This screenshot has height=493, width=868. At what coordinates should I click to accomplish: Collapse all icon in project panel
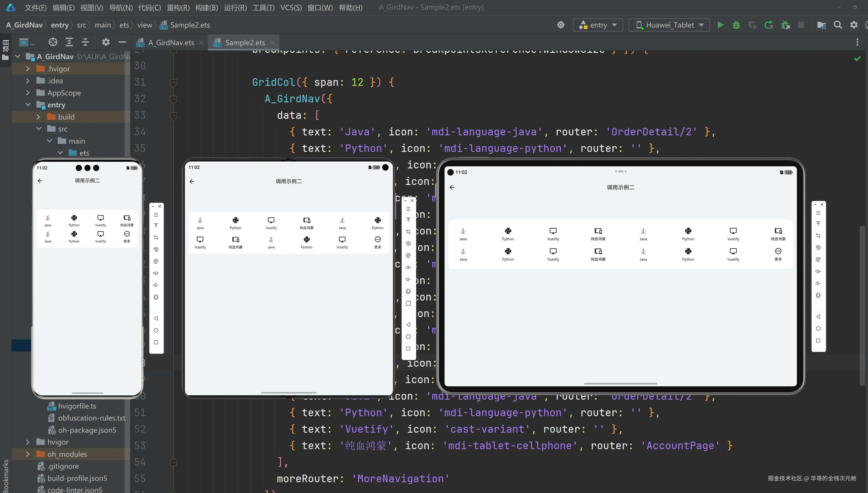coord(85,42)
